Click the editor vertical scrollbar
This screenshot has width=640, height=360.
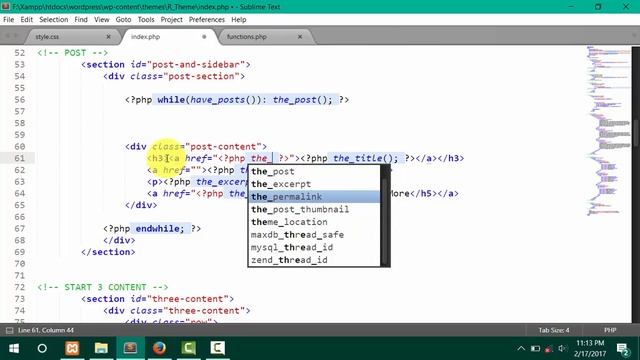(636, 132)
